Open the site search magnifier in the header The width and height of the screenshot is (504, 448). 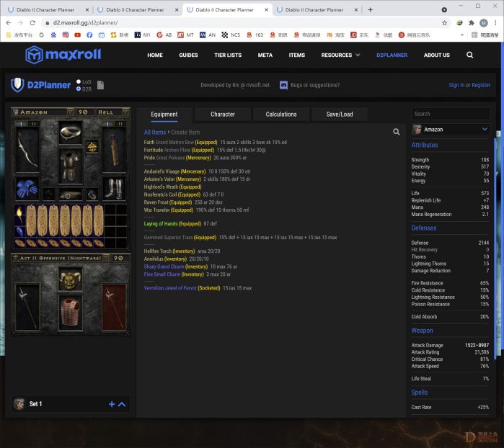469,55
